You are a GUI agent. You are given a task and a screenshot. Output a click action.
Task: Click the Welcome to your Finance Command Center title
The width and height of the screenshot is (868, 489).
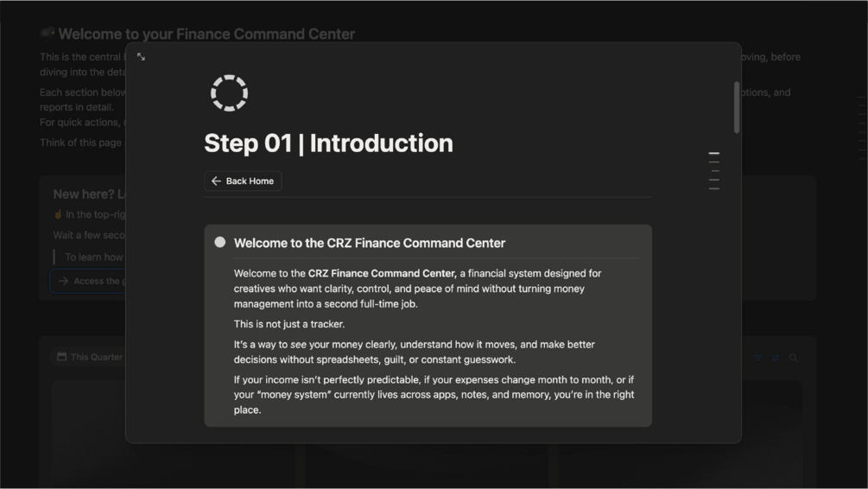(x=206, y=35)
